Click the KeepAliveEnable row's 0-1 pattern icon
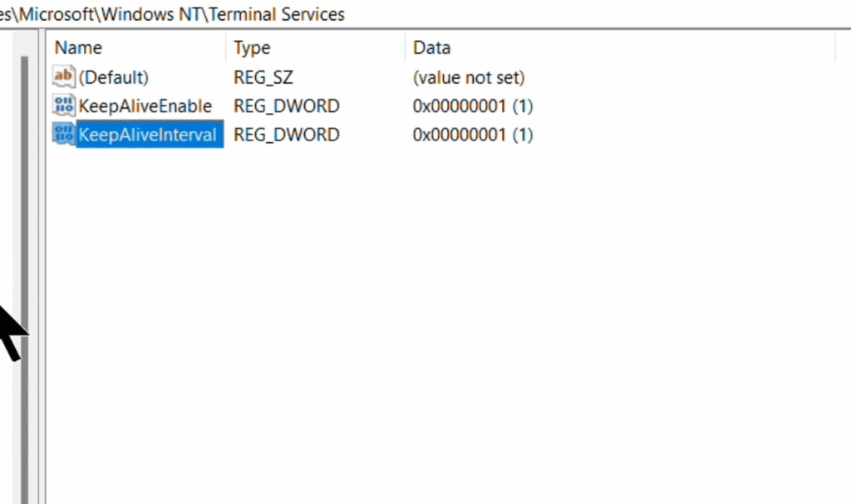The width and height of the screenshot is (851, 504). [65, 105]
